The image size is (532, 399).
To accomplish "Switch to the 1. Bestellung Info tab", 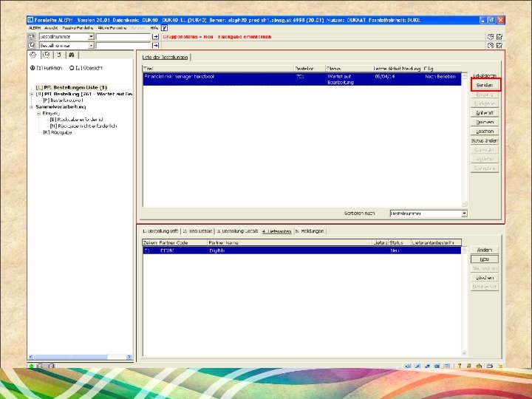I will click(160, 231).
